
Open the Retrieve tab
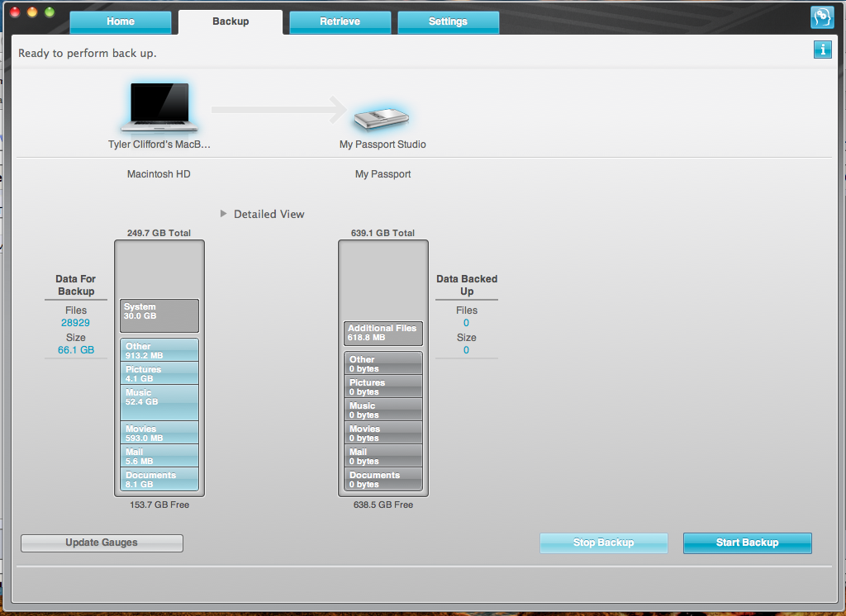(x=340, y=21)
